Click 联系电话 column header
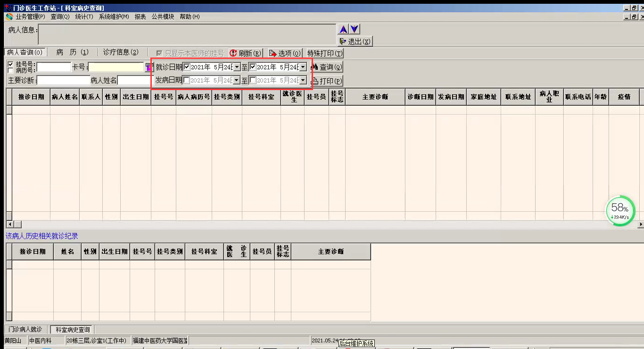Image resolution: width=644 pixels, height=349 pixels. [578, 97]
